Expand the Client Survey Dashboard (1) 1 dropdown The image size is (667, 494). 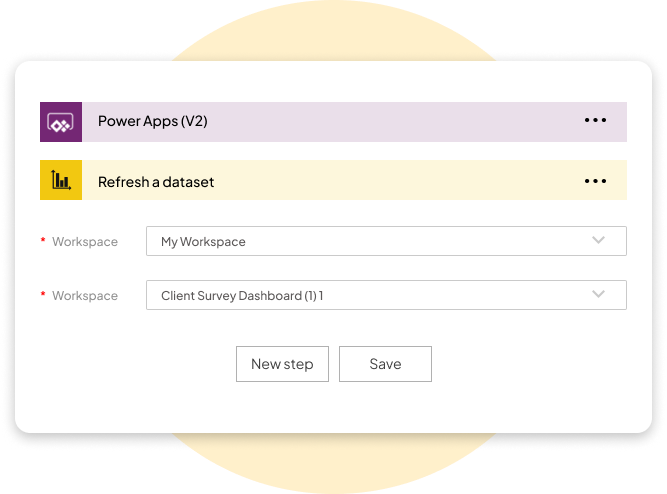[x=386, y=295]
